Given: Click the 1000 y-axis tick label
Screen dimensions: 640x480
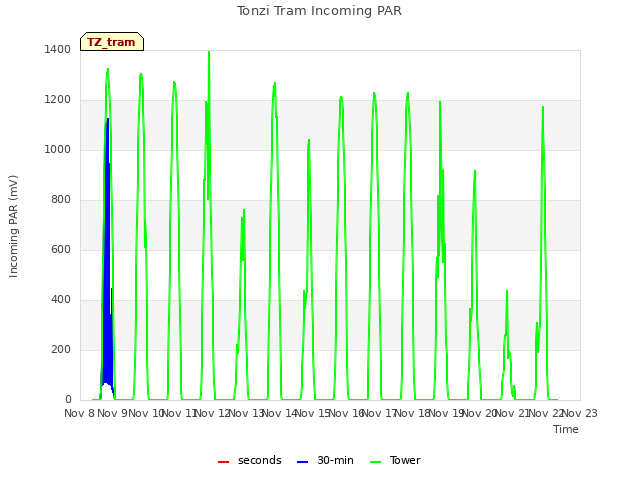Looking at the screenshot, I should (58, 149).
